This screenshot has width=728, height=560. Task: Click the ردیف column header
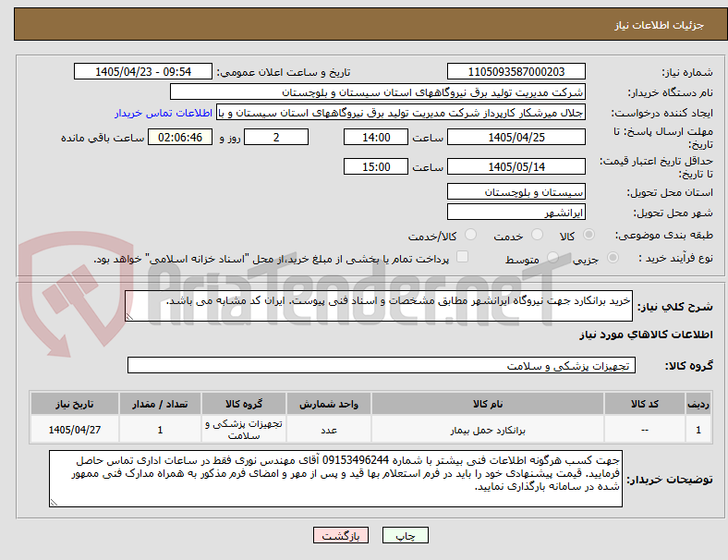click(x=698, y=404)
